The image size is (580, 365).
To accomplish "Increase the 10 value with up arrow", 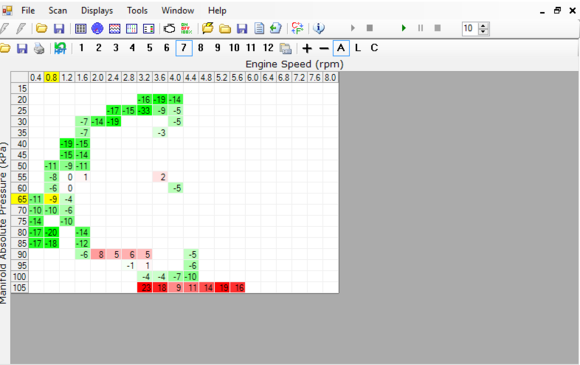I will (x=483, y=25).
